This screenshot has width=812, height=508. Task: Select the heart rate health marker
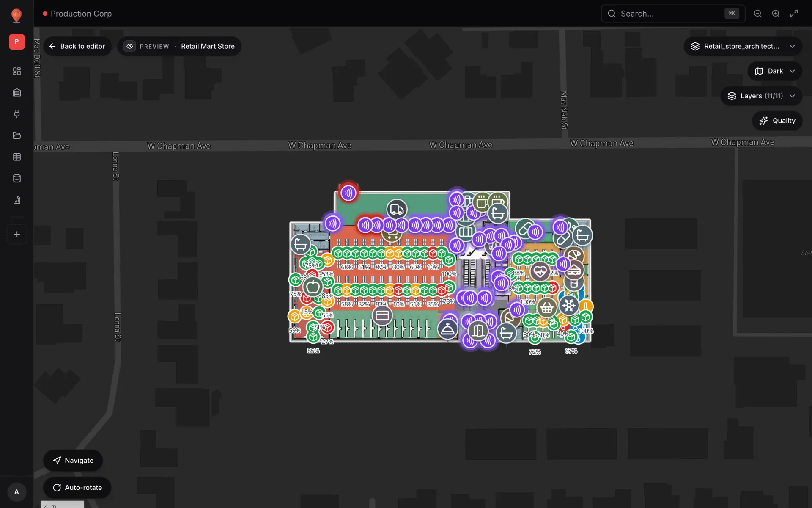coord(540,272)
